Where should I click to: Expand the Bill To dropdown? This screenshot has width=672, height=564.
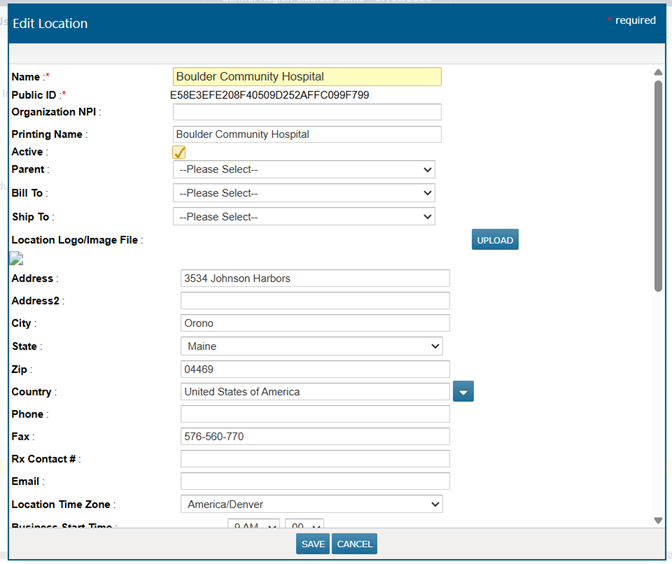pos(304,193)
